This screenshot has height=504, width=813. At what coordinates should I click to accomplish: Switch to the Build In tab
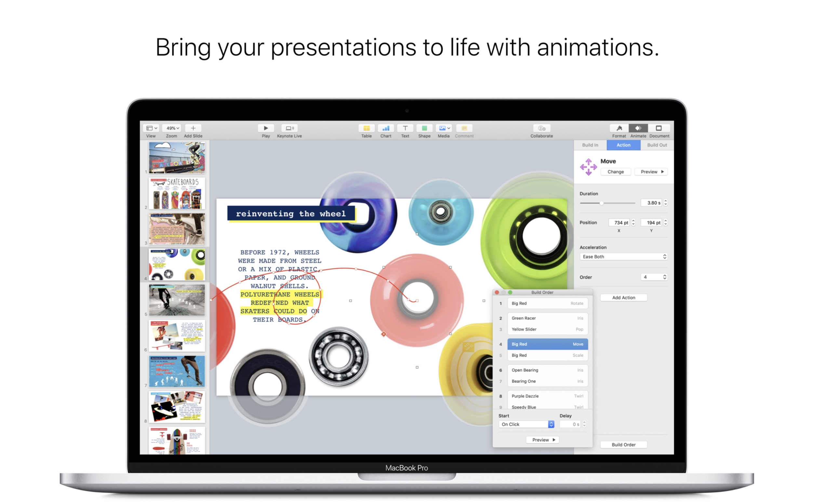(590, 145)
